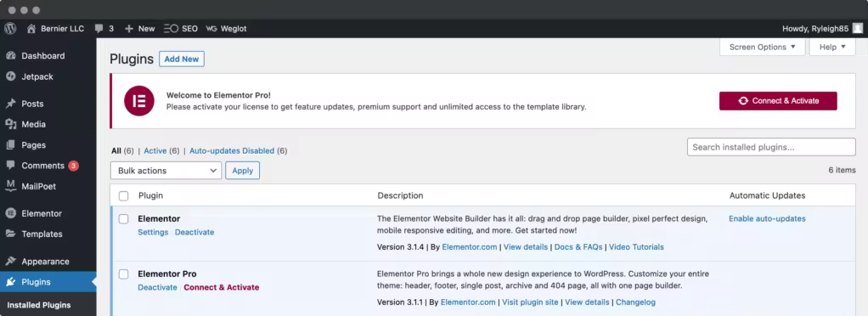The width and height of the screenshot is (868, 316).
Task: Open the MailPoet menu
Action: pyautogui.click(x=39, y=187)
